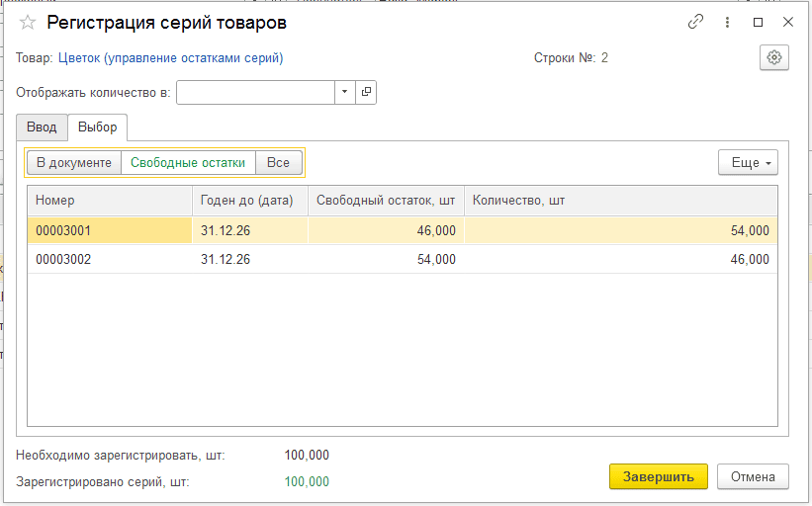The height and width of the screenshot is (506, 812).
Task: Open the Еще dropdown menu
Action: (748, 162)
